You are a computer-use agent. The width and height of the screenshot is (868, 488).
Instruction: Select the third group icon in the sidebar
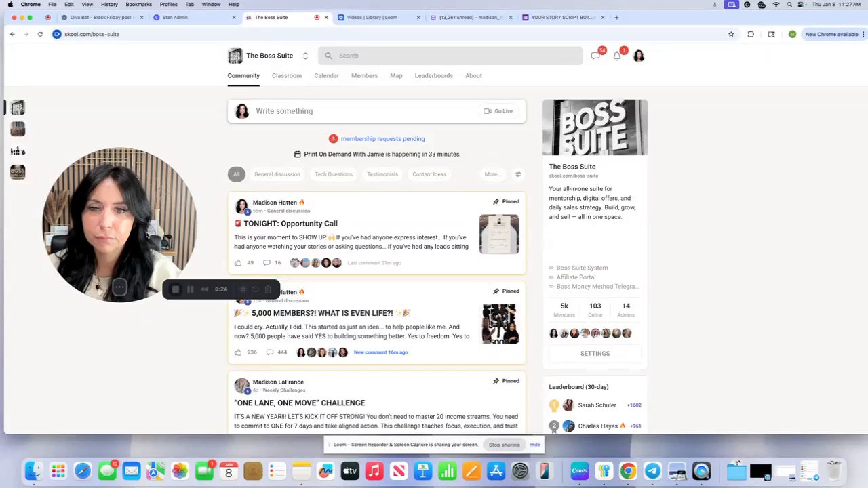click(x=18, y=150)
